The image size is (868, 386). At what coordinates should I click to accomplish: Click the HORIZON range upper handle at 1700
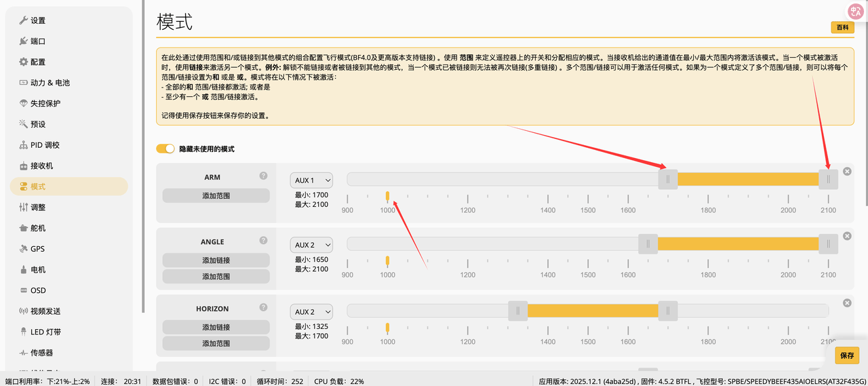(668, 311)
